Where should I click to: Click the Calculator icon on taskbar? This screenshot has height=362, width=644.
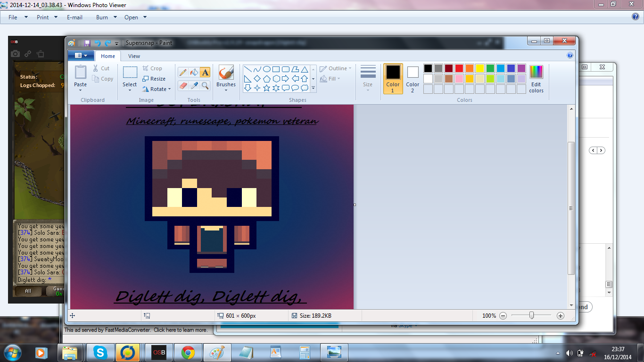(x=305, y=353)
